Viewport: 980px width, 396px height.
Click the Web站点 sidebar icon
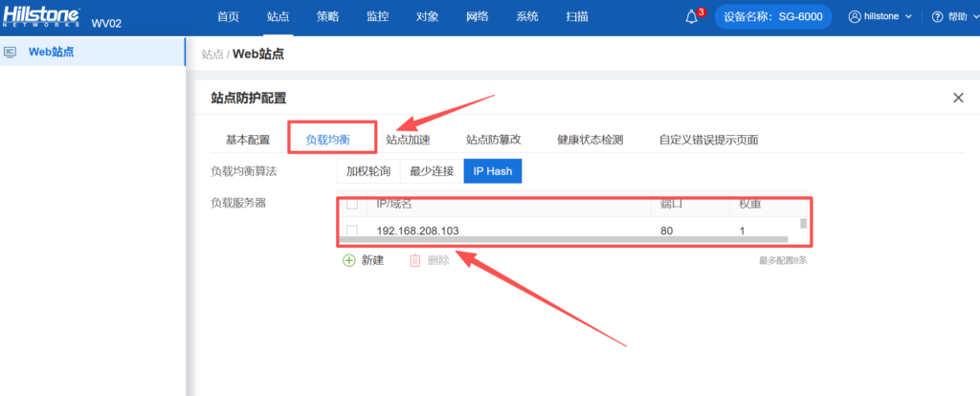click(x=10, y=52)
